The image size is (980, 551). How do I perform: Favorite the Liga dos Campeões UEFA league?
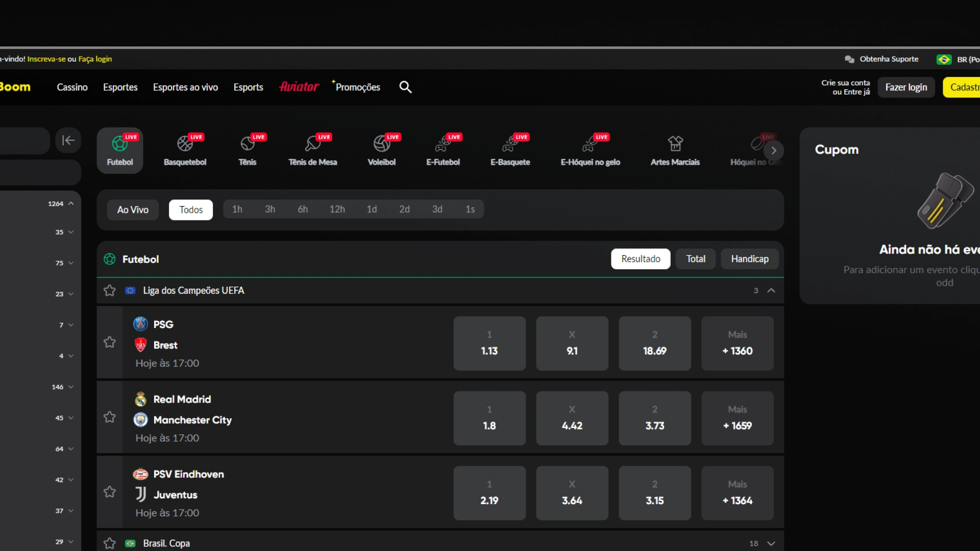(x=110, y=290)
